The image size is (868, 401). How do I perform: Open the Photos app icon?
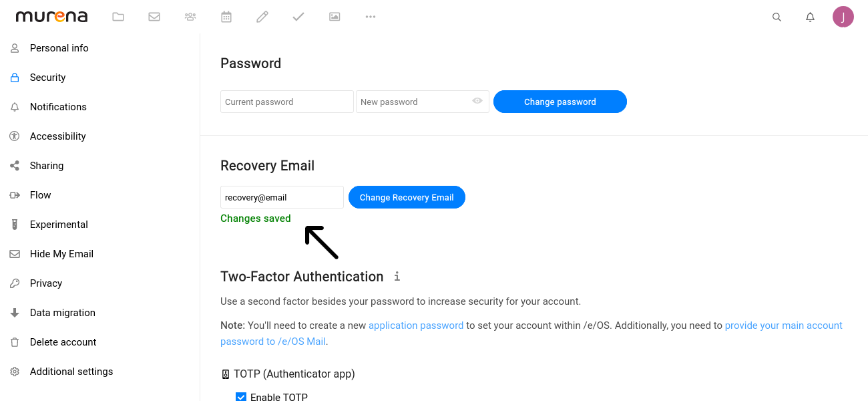click(x=335, y=17)
